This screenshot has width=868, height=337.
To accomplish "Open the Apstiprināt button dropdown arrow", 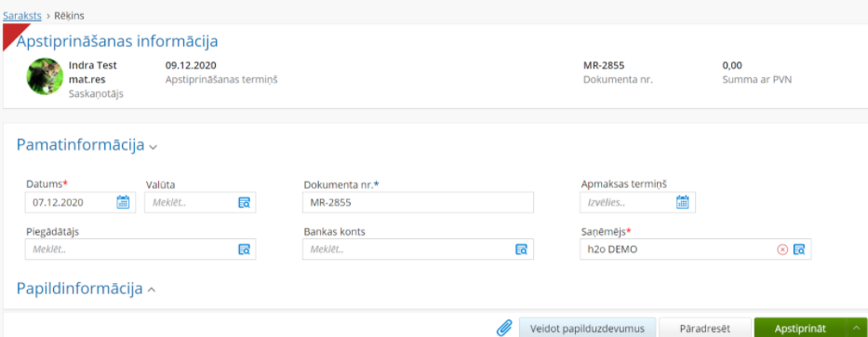I will pyautogui.click(x=857, y=328).
